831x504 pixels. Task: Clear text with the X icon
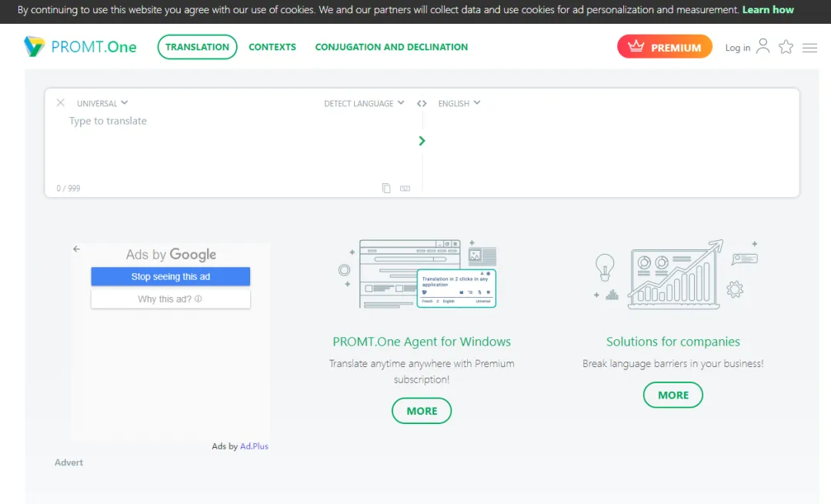coord(61,103)
